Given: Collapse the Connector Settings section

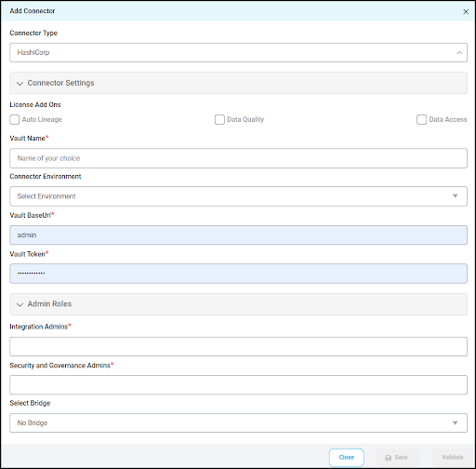Looking at the screenshot, I should click(238, 83).
